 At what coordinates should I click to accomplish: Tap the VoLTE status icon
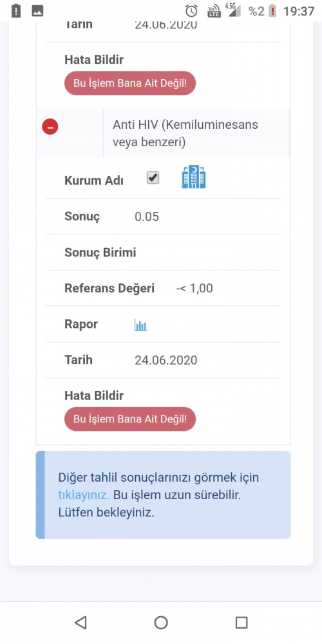click(x=214, y=11)
